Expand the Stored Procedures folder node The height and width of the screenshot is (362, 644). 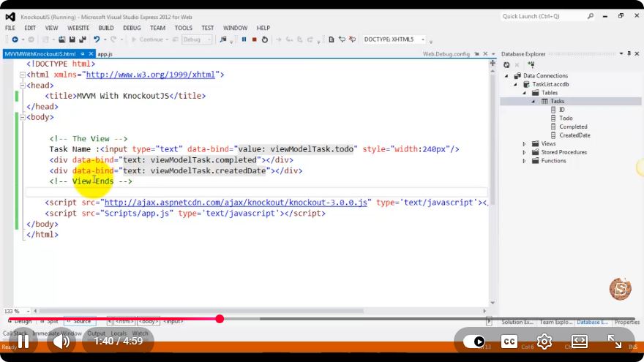pyautogui.click(x=525, y=152)
